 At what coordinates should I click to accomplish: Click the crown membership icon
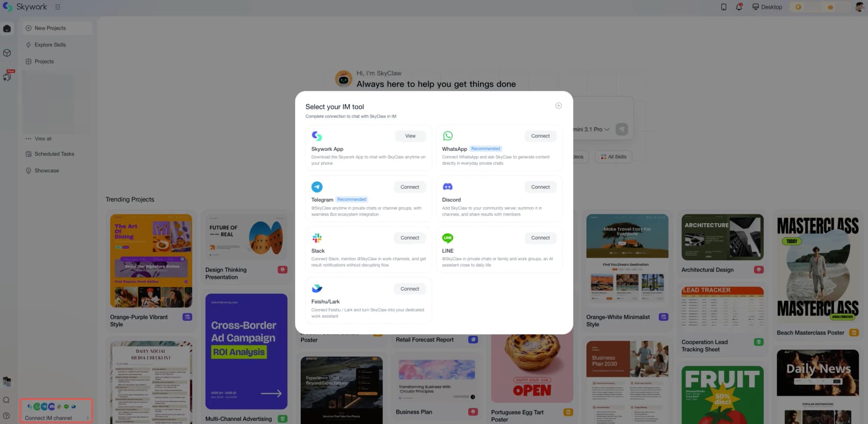(830, 7)
